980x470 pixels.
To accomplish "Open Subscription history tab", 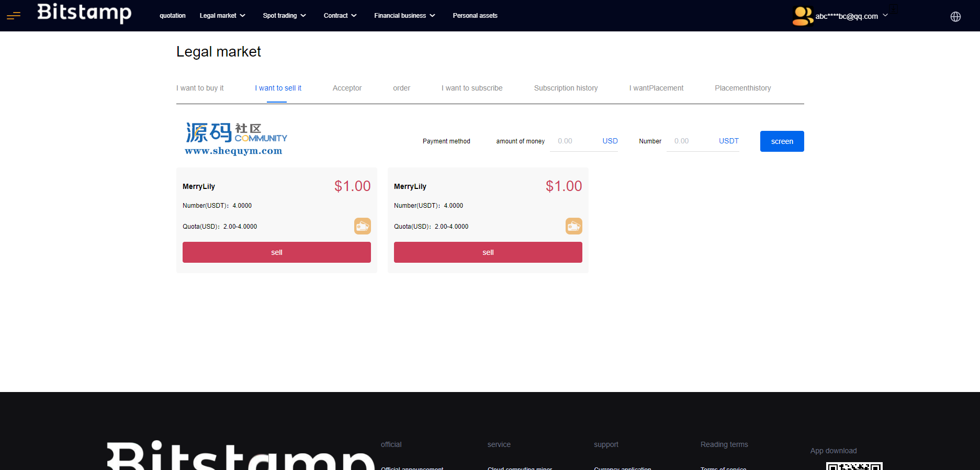I will click(566, 88).
